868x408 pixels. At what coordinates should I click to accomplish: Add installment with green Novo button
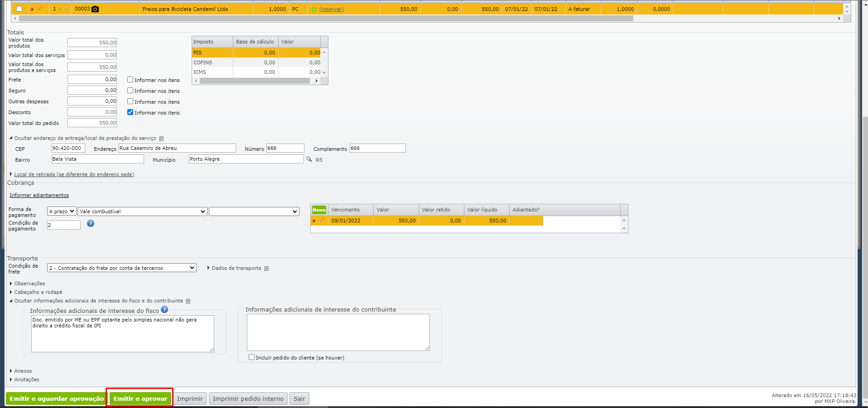(x=319, y=210)
